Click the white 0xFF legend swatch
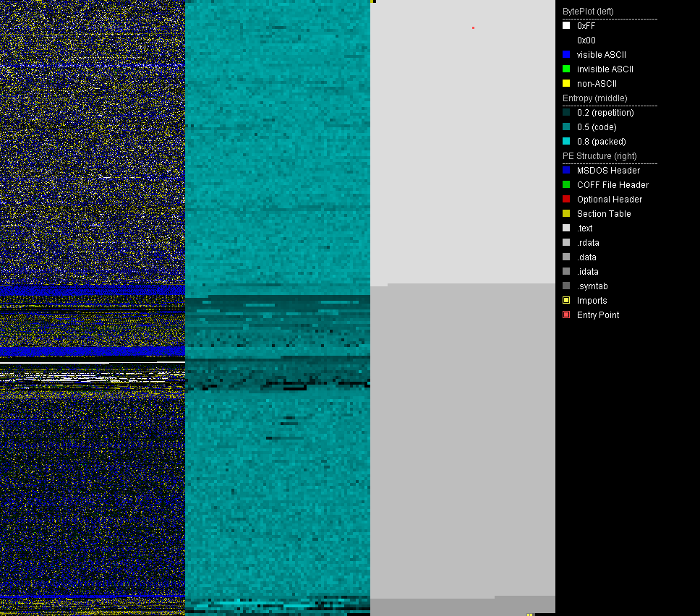The width and height of the screenshot is (700, 616). (x=566, y=26)
